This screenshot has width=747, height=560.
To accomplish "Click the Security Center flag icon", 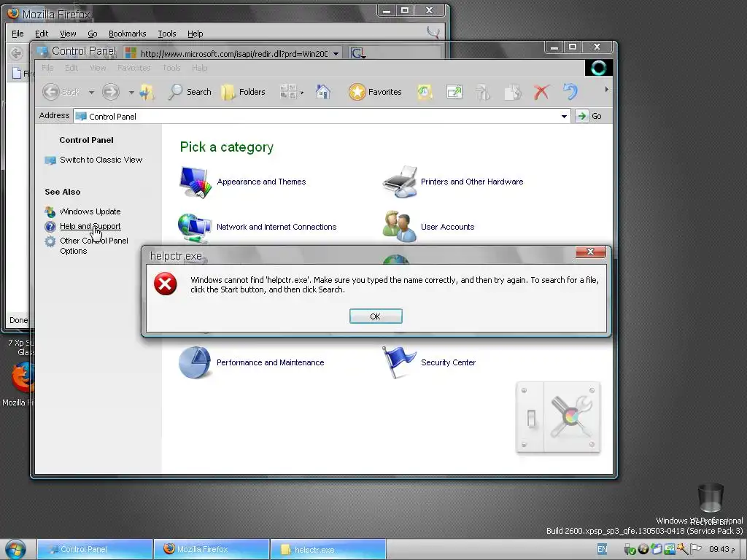I will tap(399, 362).
